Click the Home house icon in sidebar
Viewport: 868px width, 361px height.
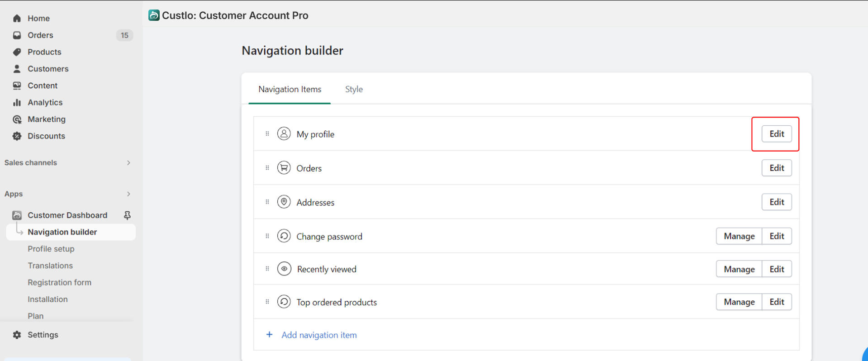(x=17, y=19)
